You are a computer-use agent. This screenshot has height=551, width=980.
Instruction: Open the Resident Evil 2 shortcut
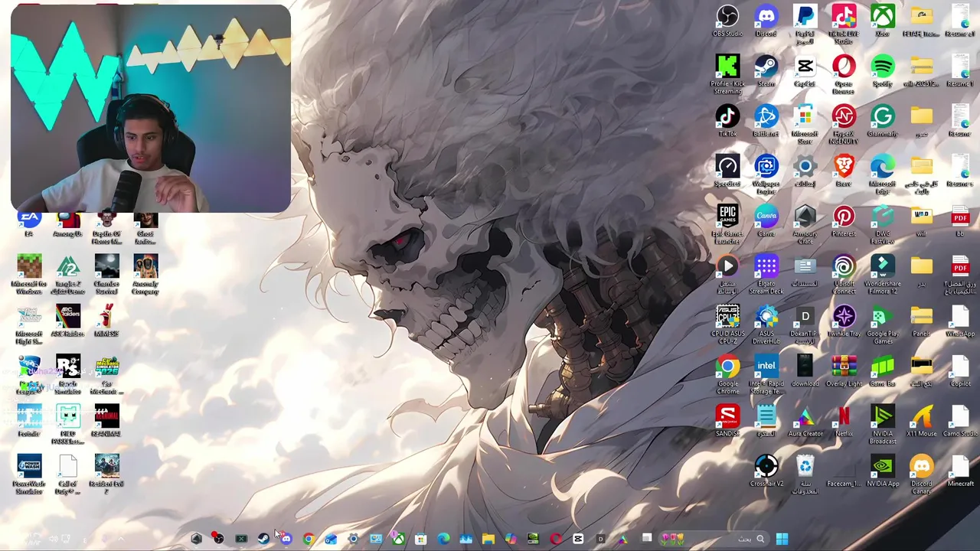tap(106, 475)
